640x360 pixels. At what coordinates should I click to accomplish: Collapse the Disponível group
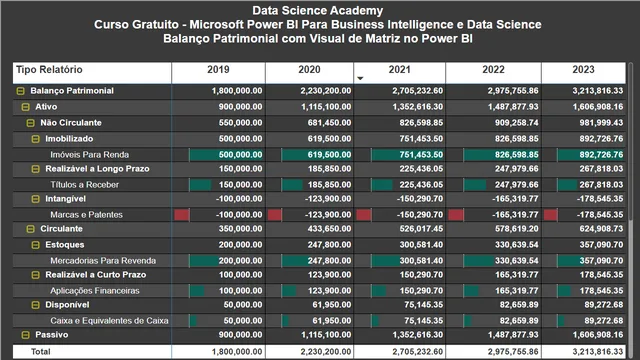[36, 305]
